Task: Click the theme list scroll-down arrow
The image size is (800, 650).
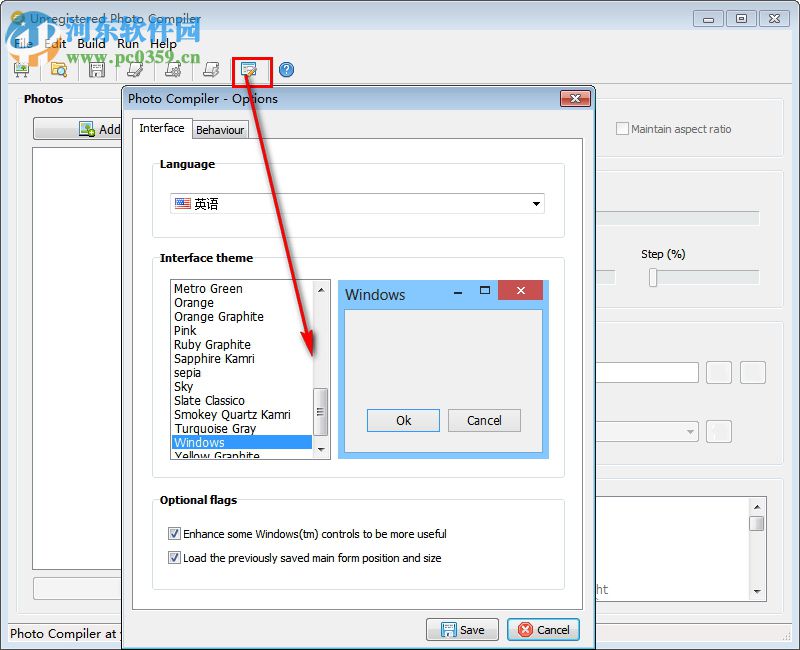Action: (x=321, y=449)
